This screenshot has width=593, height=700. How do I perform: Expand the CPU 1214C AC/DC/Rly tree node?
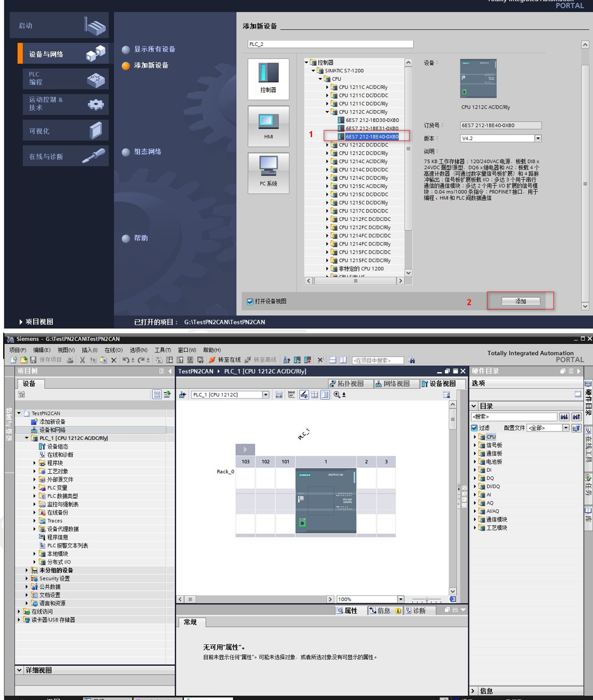click(x=327, y=161)
